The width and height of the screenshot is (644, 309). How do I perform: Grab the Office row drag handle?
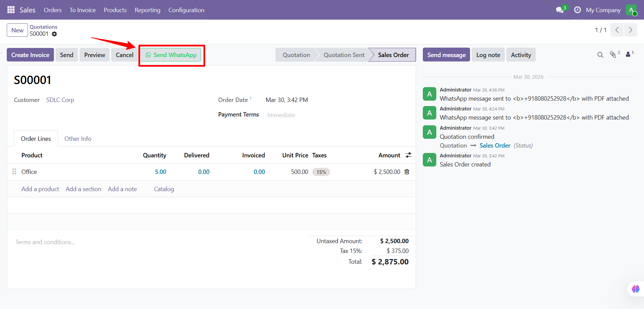(14, 172)
